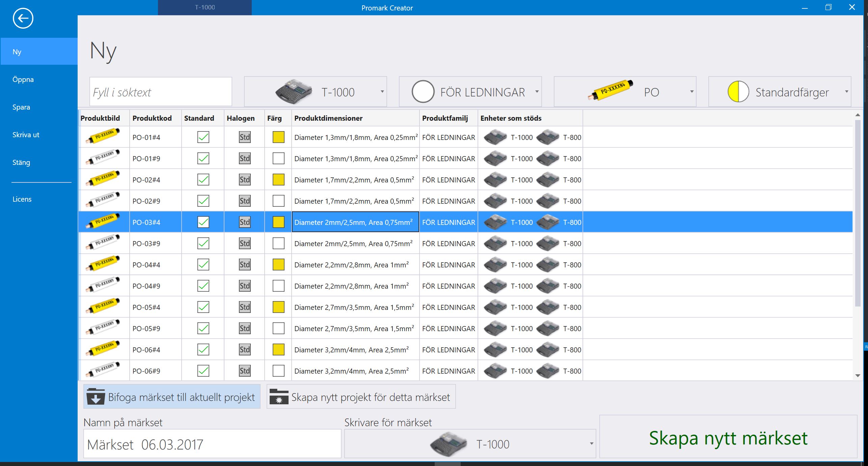
Task: Switch to the T-1000 title tab
Action: click(205, 7)
